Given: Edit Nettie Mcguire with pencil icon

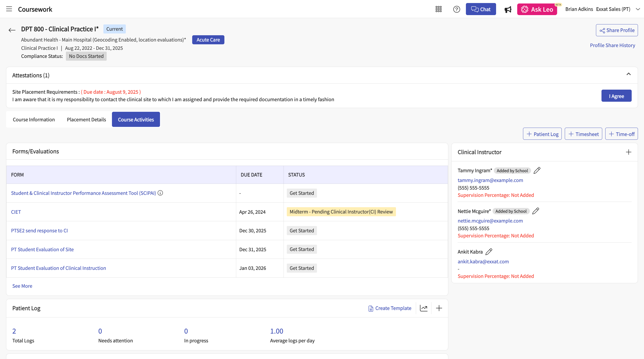Looking at the screenshot, I should coord(536,211).
